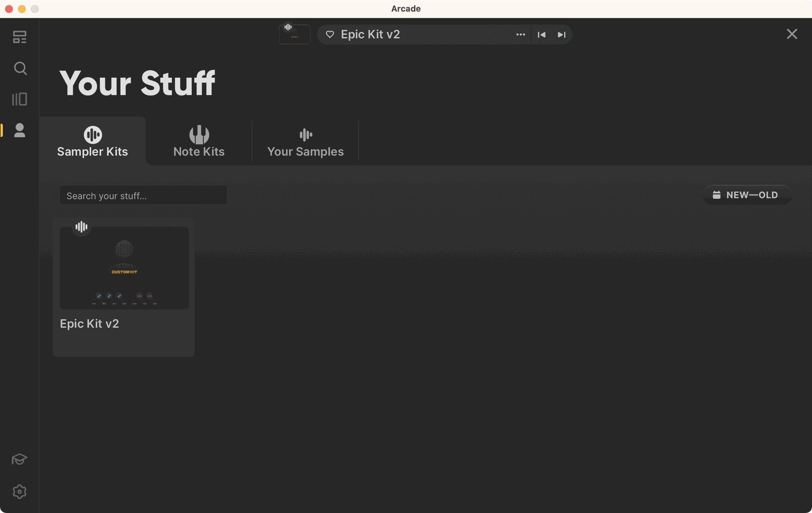Viewport: 812px width, 513px height.
Task: Open tutorials via the graduation cap icon
Action: pos(20,459)
